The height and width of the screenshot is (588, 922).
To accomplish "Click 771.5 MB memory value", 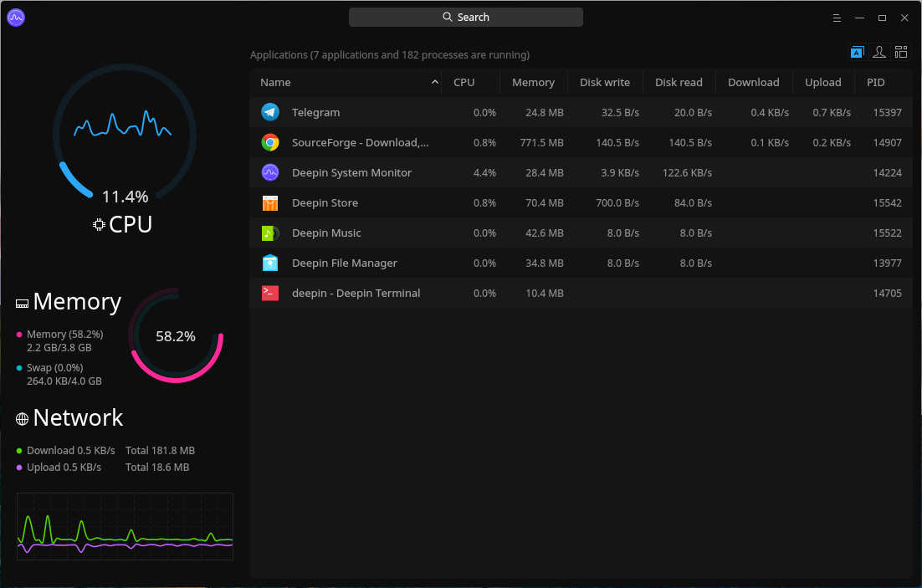I will (x=541, y=143).
